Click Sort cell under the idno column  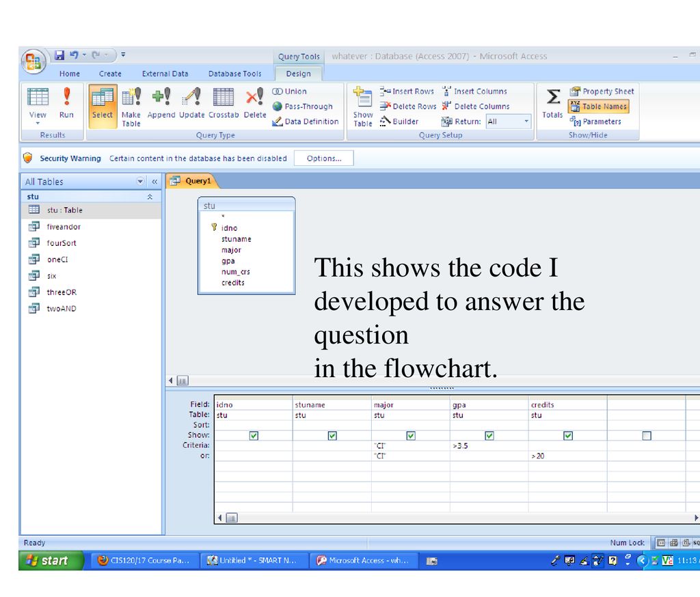coord(254,426)
